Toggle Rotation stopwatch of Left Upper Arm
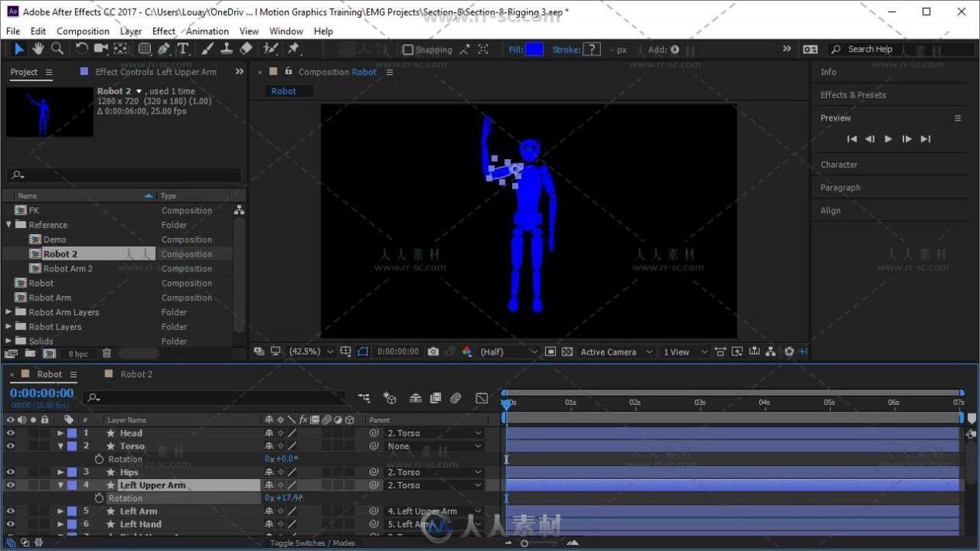This screenshot has width=980, height=551. 99,498
